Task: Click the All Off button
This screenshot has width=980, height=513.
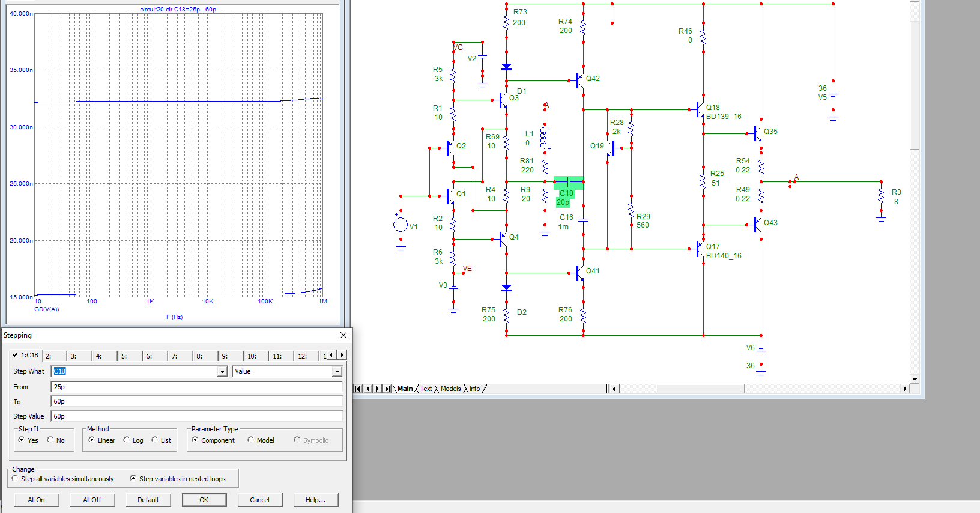Action: tap(92, 500)
